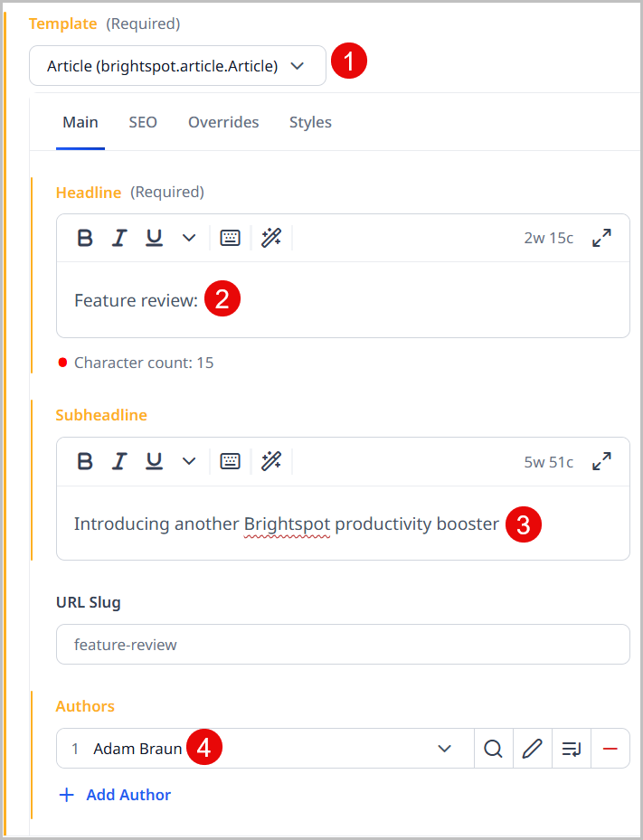
Task: Search for an author using the magnifier icon
Action: point(493,749)
